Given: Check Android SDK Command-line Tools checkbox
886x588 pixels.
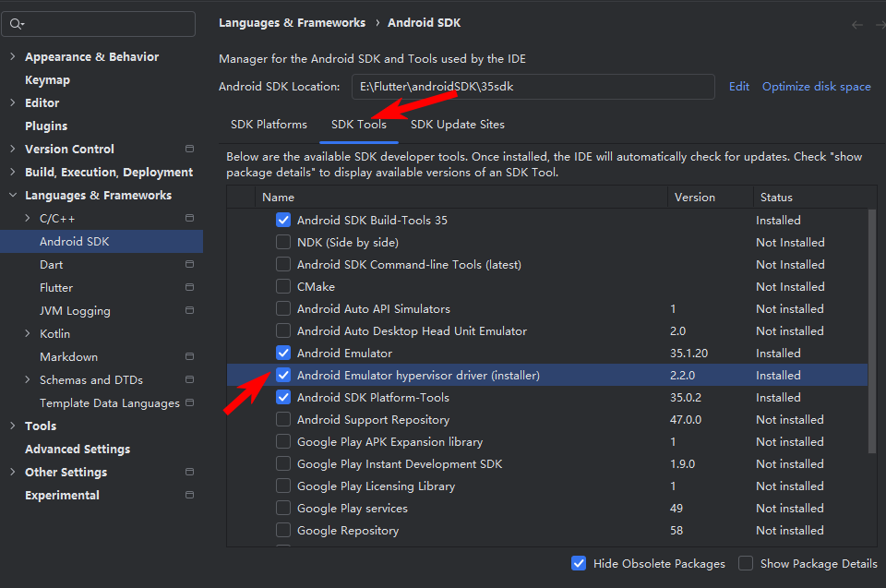Looking at the screenshot, I should tap(283, 264).
